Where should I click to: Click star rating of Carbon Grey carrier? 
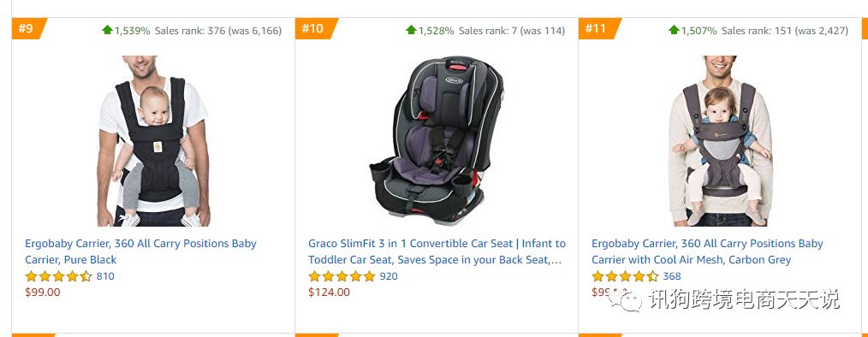point(625,276)
